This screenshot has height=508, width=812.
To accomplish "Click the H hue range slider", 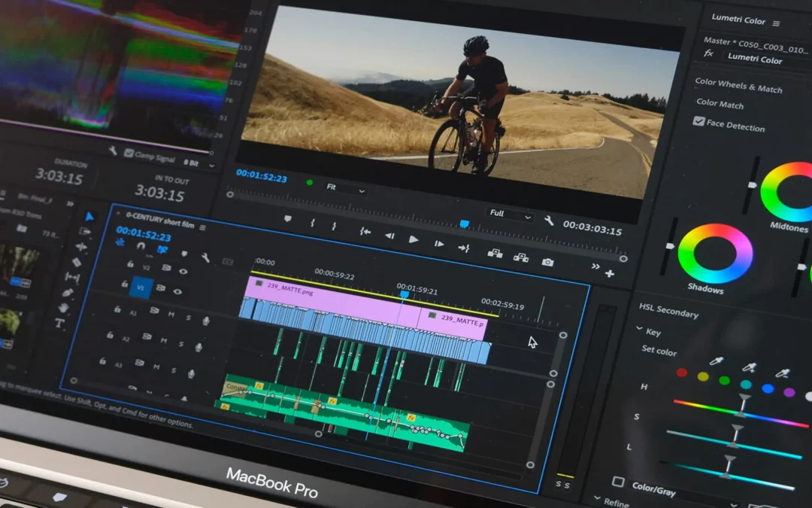I will pyautogui.click(x=741, y=412).
